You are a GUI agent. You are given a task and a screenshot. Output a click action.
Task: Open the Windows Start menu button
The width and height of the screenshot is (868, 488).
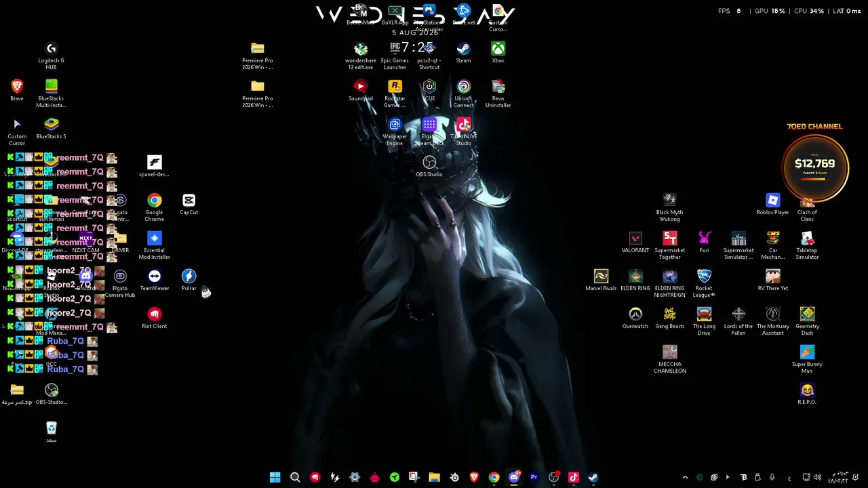[x=275, y=477]
